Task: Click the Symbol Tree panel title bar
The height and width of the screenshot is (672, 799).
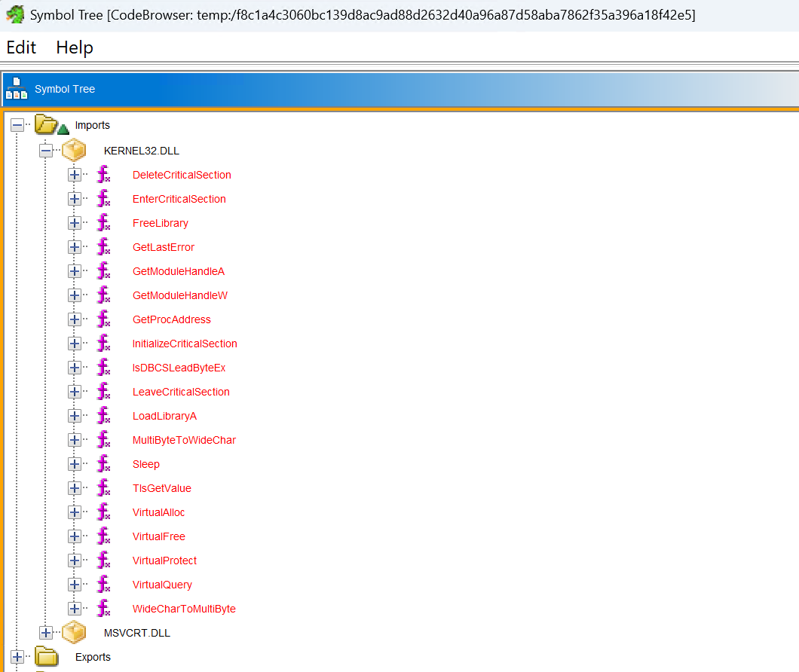Action: point(377,89)
